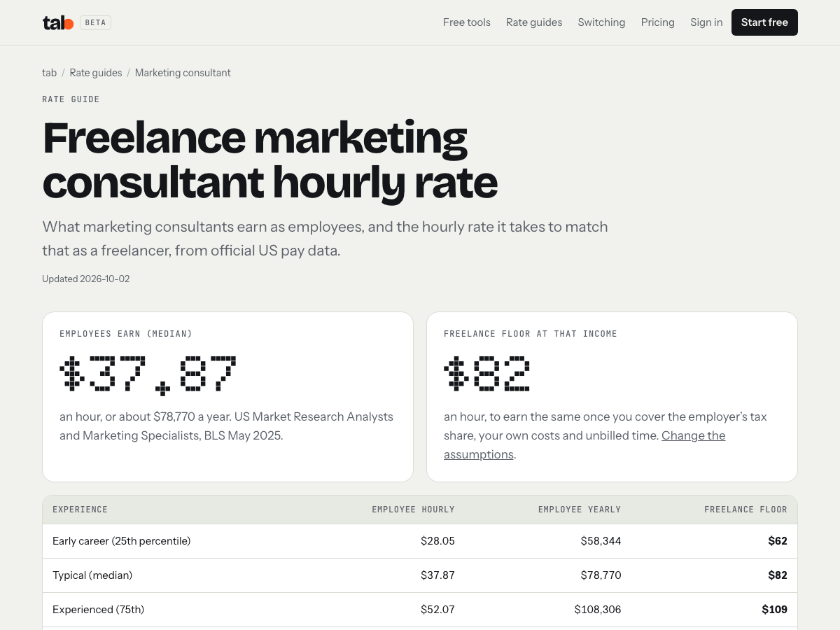Click the $109 freelance floor cell
This screenshot has width=840, height=630.
(775, 610)
